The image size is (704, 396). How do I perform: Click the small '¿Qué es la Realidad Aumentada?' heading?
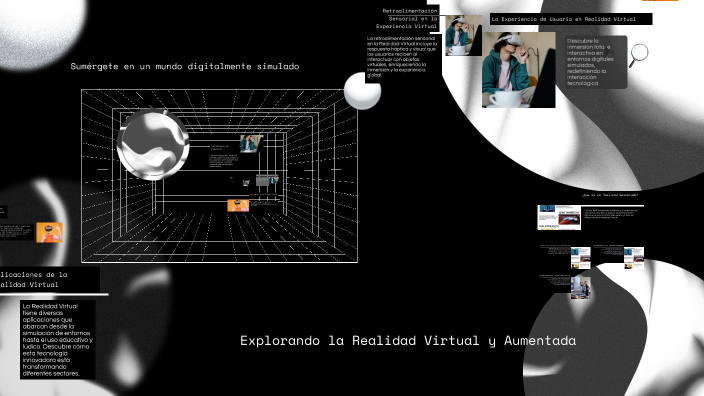point(610,195)
